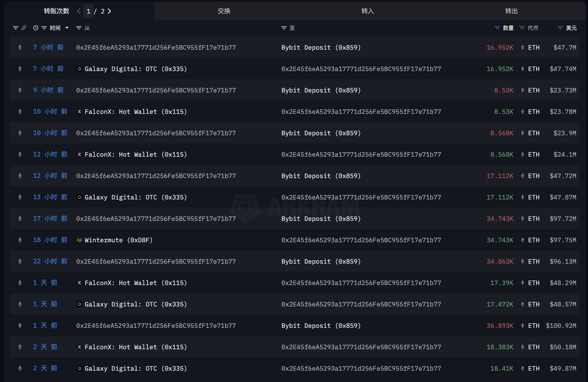Image resolution: width=588 pixels, height=382 pixels.
Task: Click Ethereum chain icon of Wintermute row
Action: coord(20,240)
